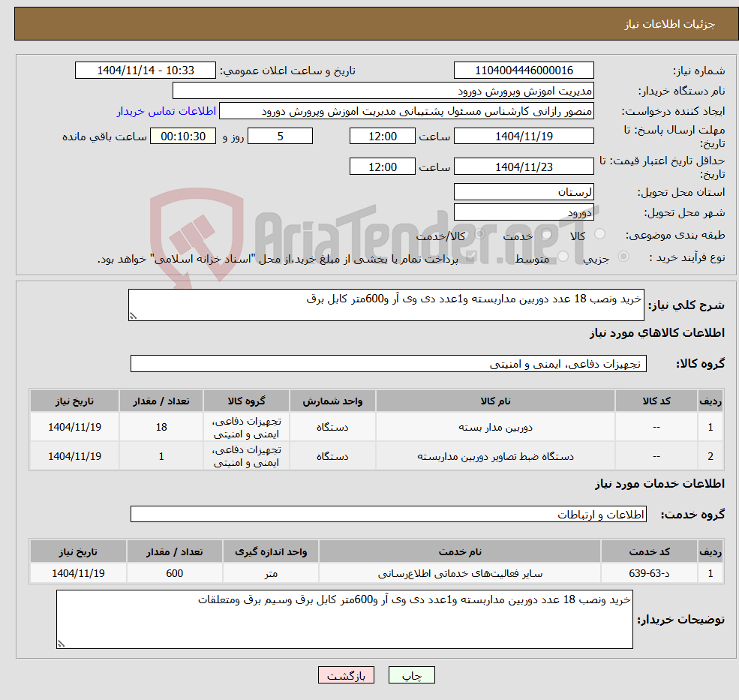This screenshot has height=700, width=739.
Task: Click the واحد شمارش column header
Action: (332, 401)
